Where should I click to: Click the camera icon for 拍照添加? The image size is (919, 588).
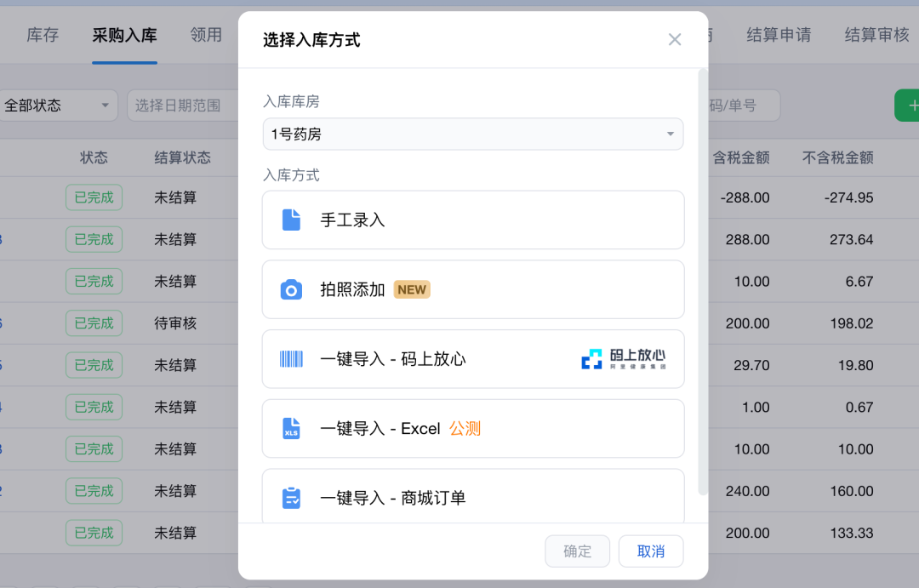(292, 289)
